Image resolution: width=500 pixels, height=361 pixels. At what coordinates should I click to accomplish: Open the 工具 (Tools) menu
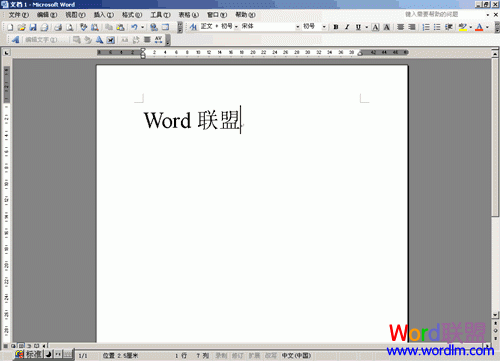[160, 15]
